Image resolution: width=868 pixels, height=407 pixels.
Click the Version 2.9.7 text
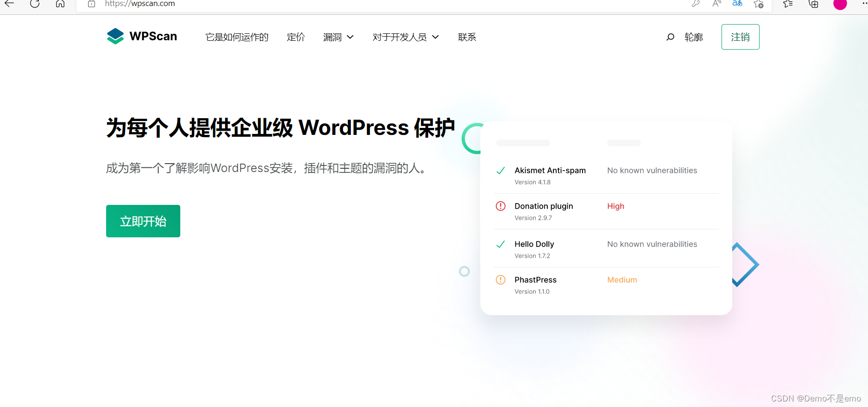[x=533, y=218]
